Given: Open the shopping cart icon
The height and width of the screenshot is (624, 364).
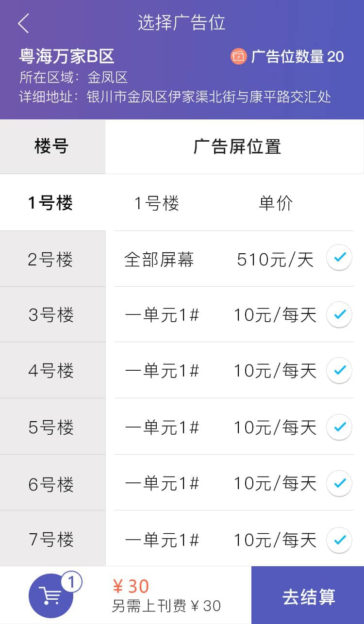Looking at the screenshot, I should point(50,596).
